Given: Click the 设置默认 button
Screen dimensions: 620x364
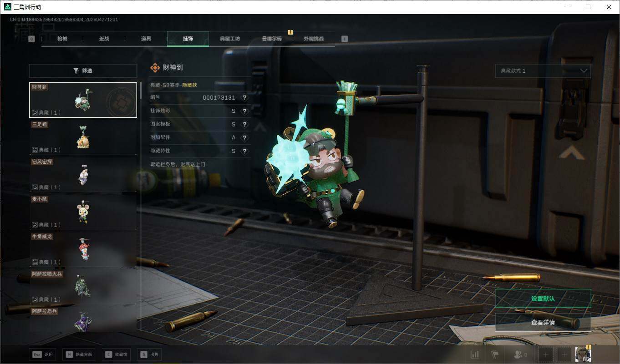Looking at the screenshot, I should pyautogui.click(x=543, y=298).
